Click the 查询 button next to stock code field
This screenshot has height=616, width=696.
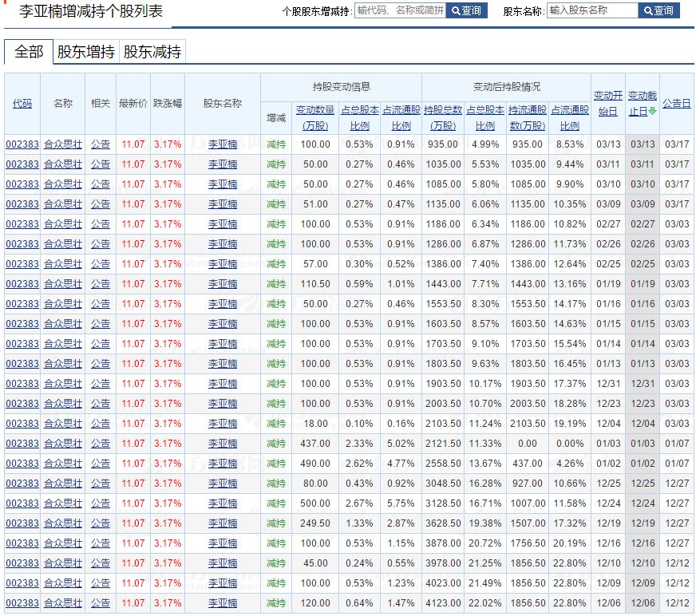(x=466, y=10)
